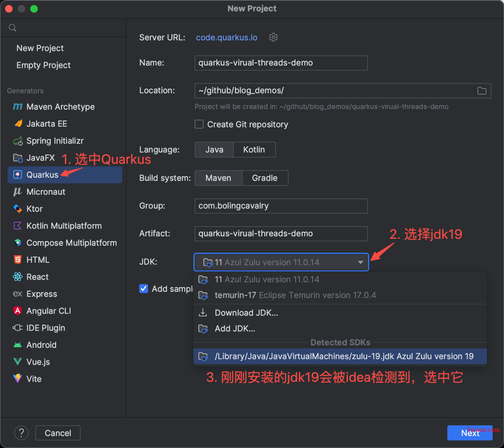This screenshot has width=504, height=448.
Task: Choose Maven build system
Action: pos(218,178)
